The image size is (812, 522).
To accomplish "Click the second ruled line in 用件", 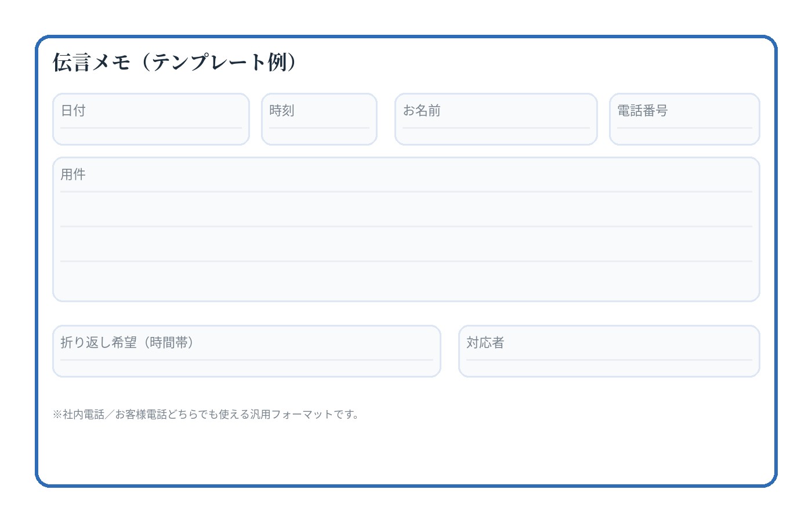I will pos(406,226).
